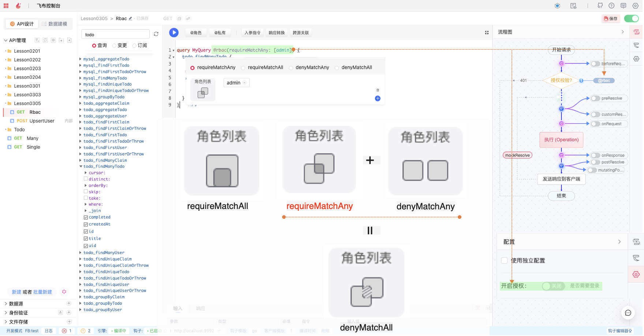Image resolution: width=644 pixels, height=336 pixels.
Task: Click the help question mark icon
Action: click(611, 6)
